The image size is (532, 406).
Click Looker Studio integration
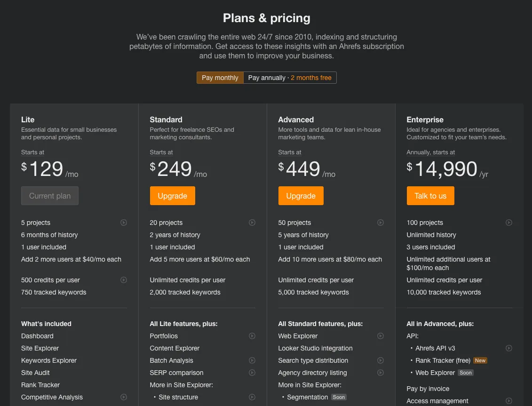pos(315,348)
